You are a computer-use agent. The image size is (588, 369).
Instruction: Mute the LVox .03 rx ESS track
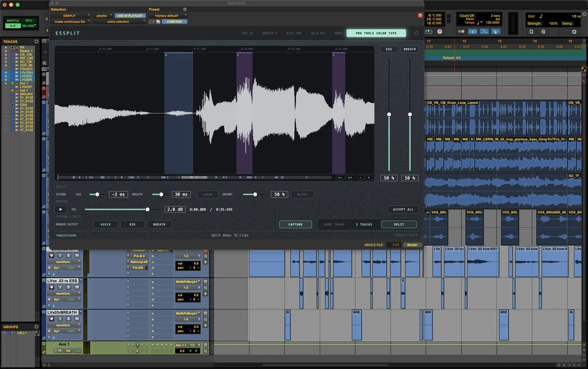tap(77, 287)
